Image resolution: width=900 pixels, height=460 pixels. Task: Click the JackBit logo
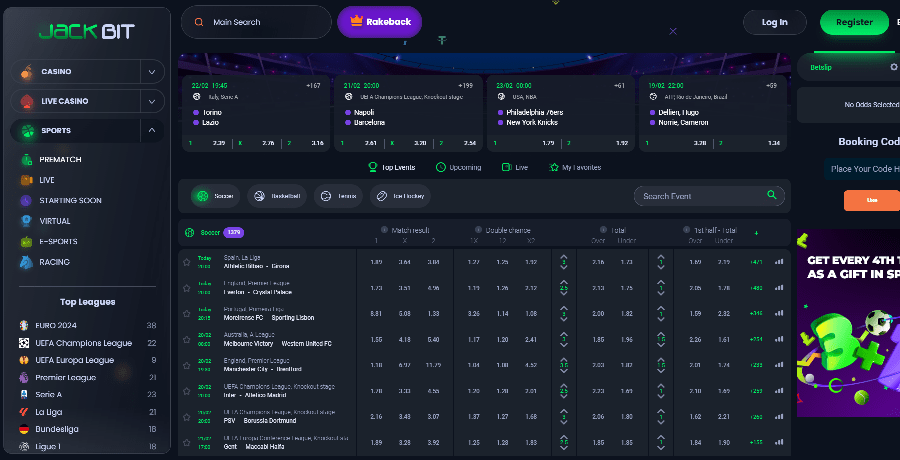(85, 30)
